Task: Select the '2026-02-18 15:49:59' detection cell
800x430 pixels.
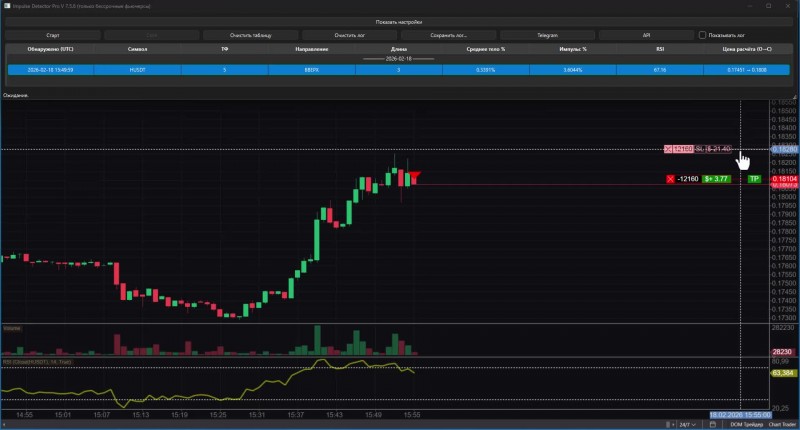Action: point(50,70)
